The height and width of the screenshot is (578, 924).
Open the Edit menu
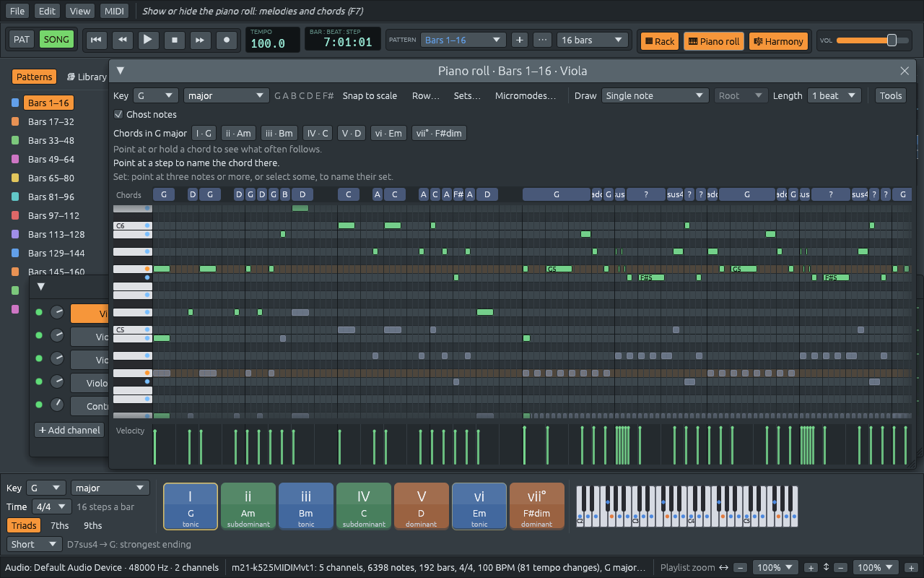pos(47,11)
